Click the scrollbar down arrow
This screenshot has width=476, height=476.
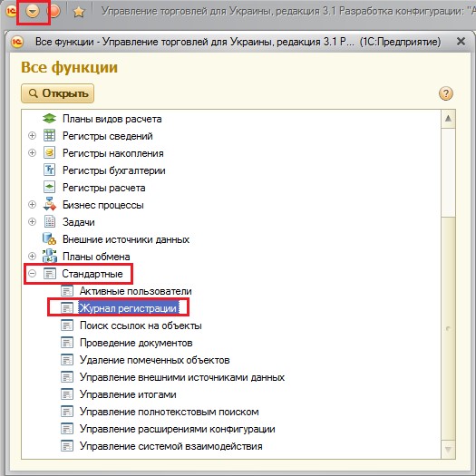coord(448,450)
